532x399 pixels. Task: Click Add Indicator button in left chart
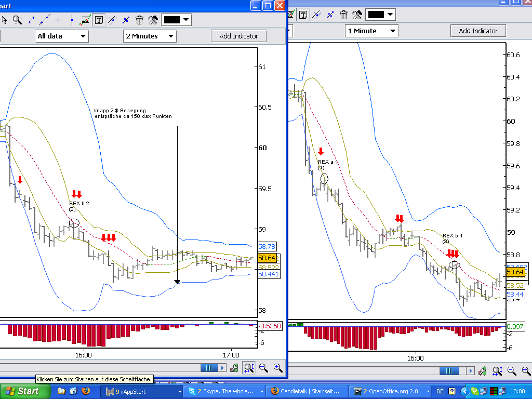238,36
